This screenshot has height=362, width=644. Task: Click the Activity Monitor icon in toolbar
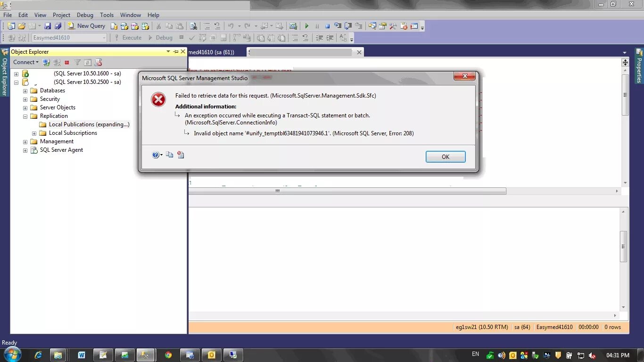tap(293, 26)
